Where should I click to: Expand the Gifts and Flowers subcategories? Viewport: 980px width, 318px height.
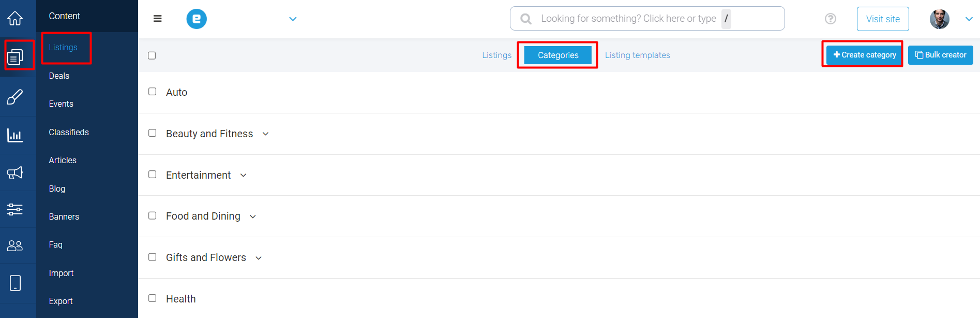click(x=259, y=258)
